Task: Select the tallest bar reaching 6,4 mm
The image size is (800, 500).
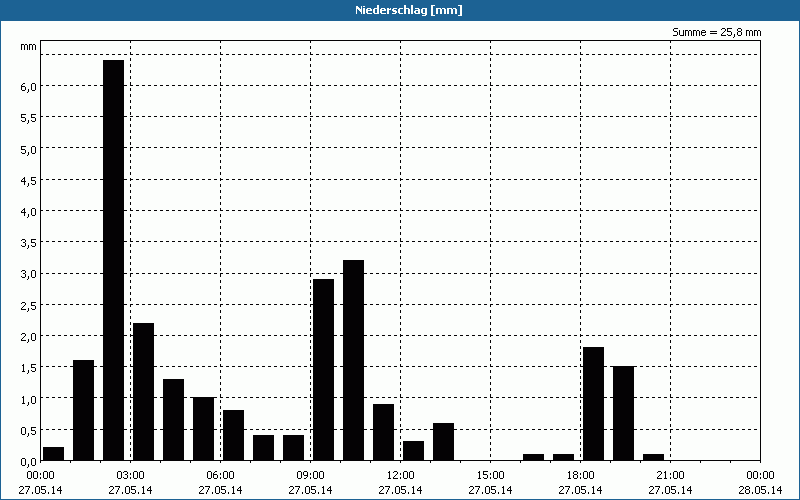Action: (113, 260)
